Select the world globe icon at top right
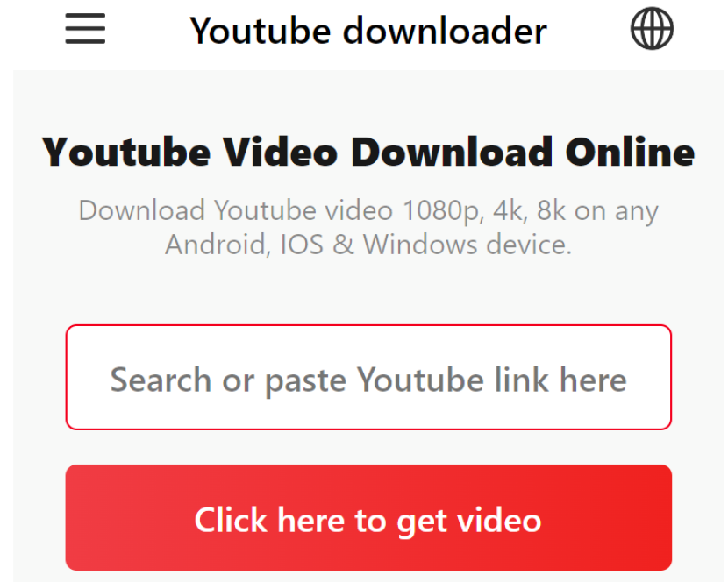 (x=652, y=28)
